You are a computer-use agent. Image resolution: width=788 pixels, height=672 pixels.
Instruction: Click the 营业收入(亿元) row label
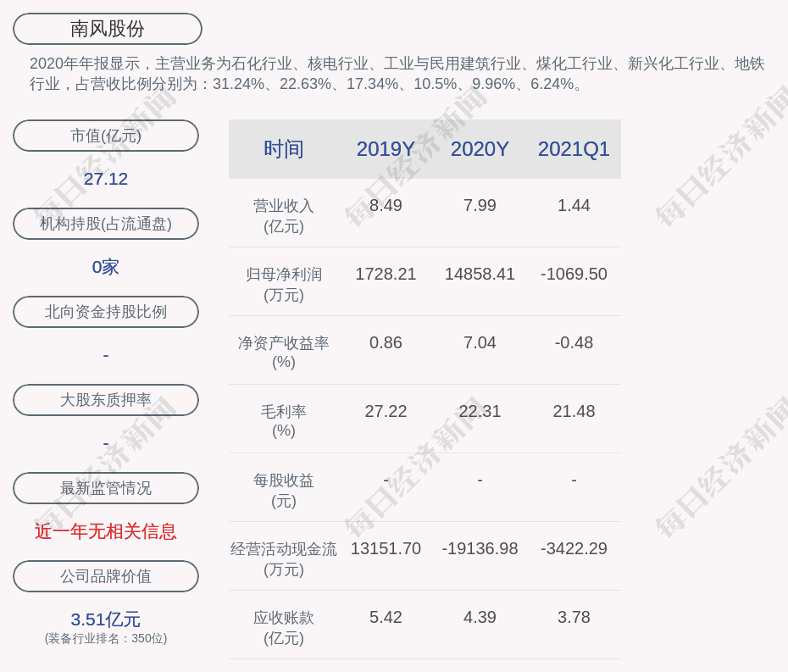point(284,215)
